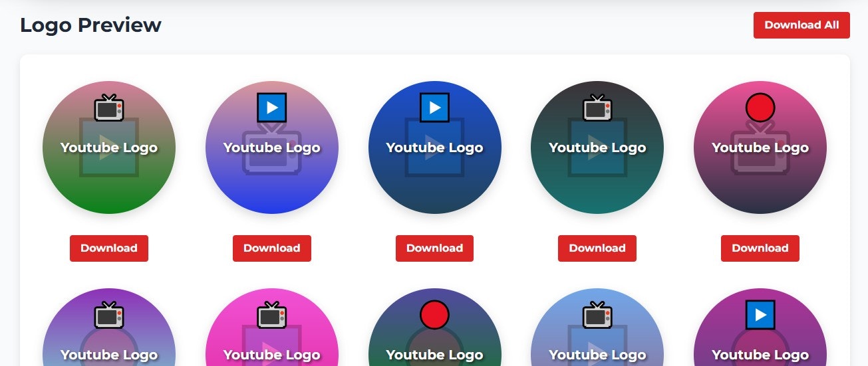Click TV icon on the light blue logo

tap(597, 315)
